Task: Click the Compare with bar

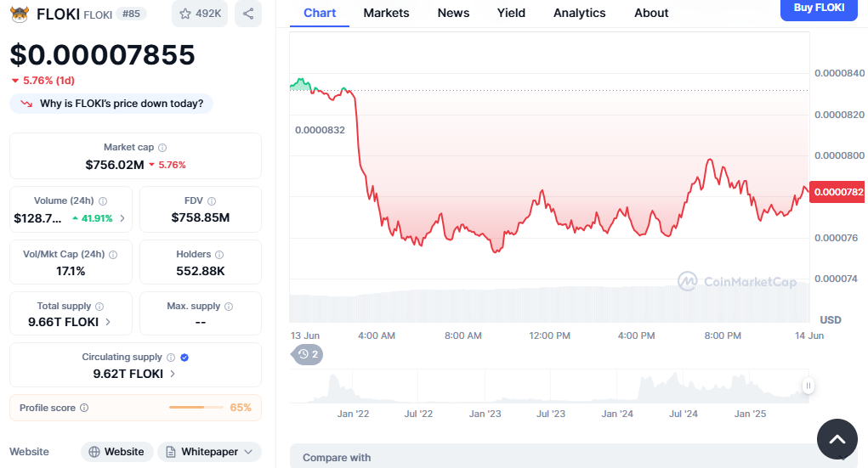Action: (x=576, y=457)
